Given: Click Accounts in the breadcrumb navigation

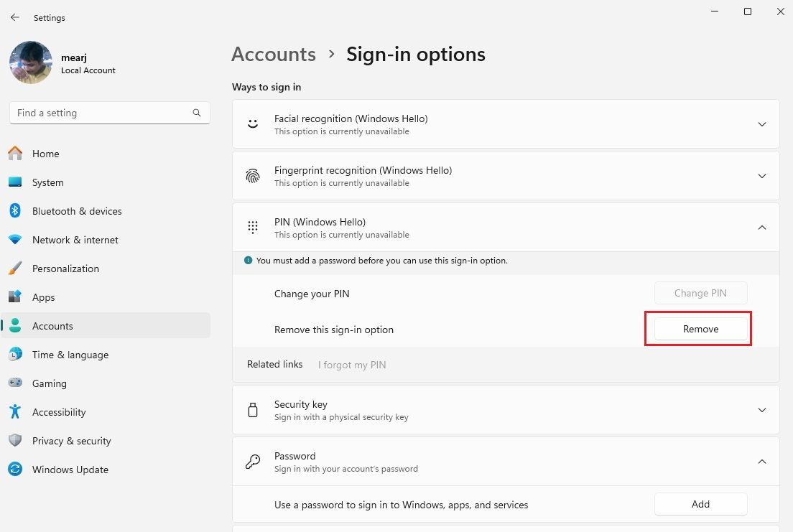Looking at the screenshot, I should click(273, 54).
